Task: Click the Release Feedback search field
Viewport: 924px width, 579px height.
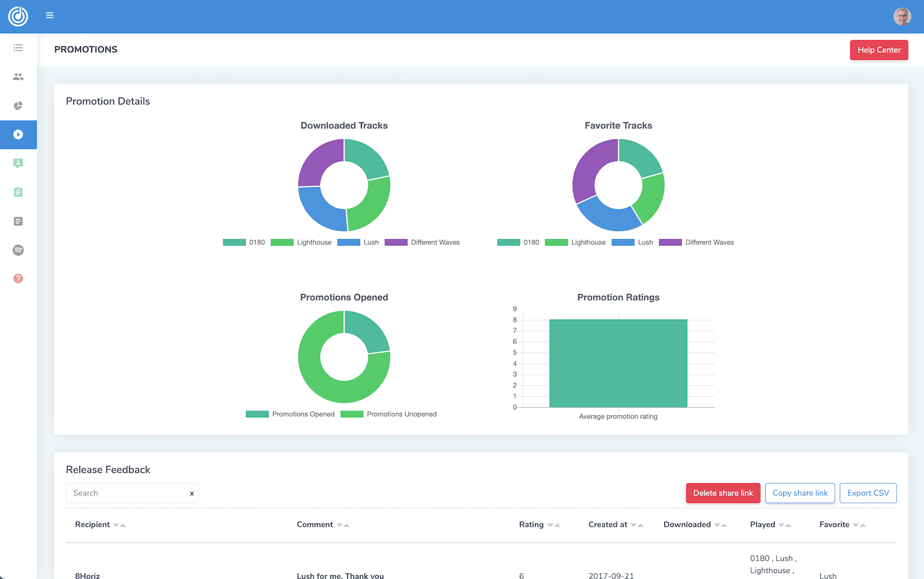Action: click(x=132, y=493)
